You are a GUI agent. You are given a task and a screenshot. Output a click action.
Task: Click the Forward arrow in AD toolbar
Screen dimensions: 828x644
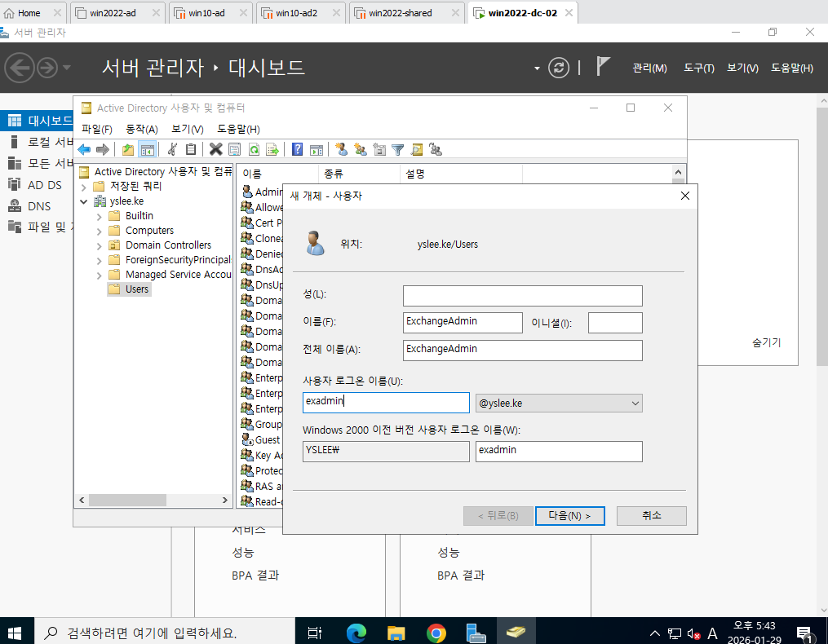coord(103,149)
